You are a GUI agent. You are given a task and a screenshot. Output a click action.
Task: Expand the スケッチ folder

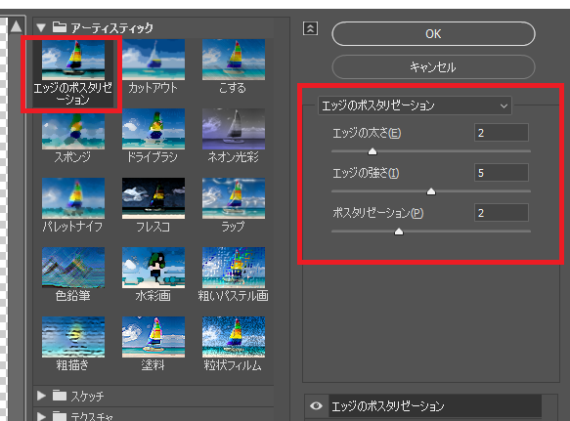[41, 396]
